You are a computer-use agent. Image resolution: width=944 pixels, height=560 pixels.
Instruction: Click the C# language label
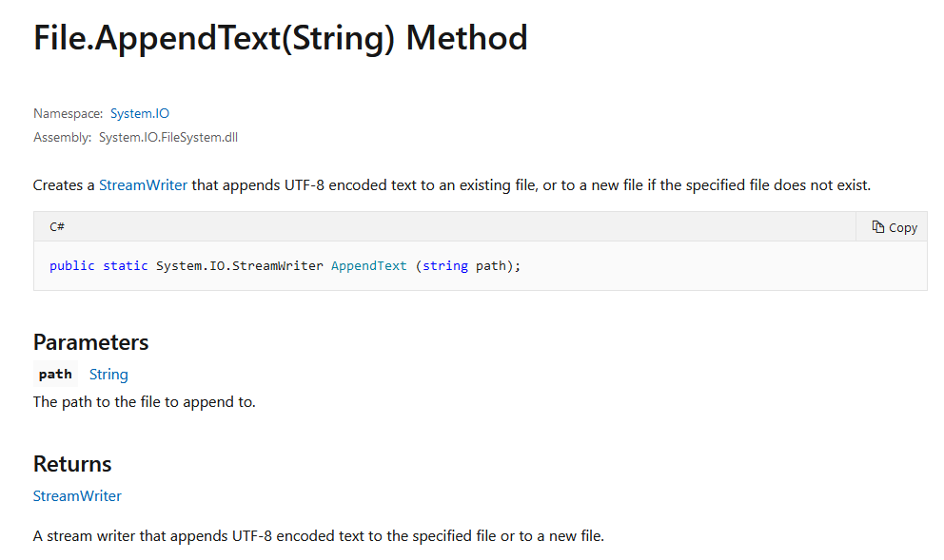(57, 227)
